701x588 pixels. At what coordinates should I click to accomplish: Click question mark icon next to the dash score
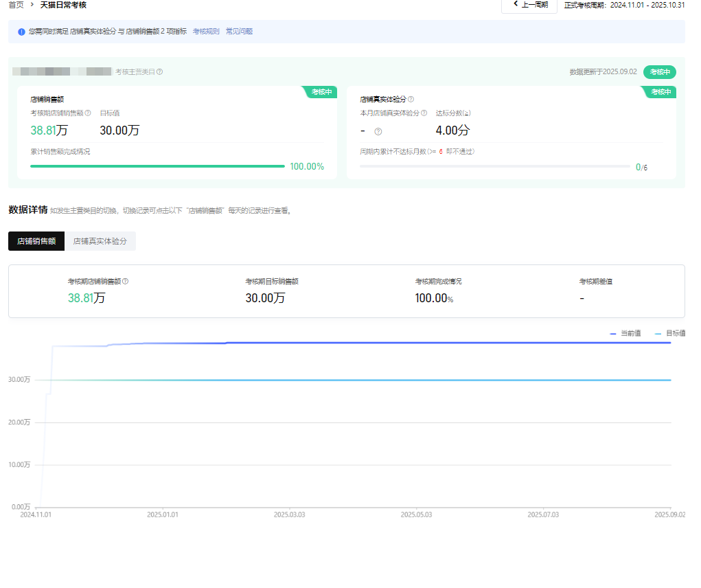(x=378, y=132)
